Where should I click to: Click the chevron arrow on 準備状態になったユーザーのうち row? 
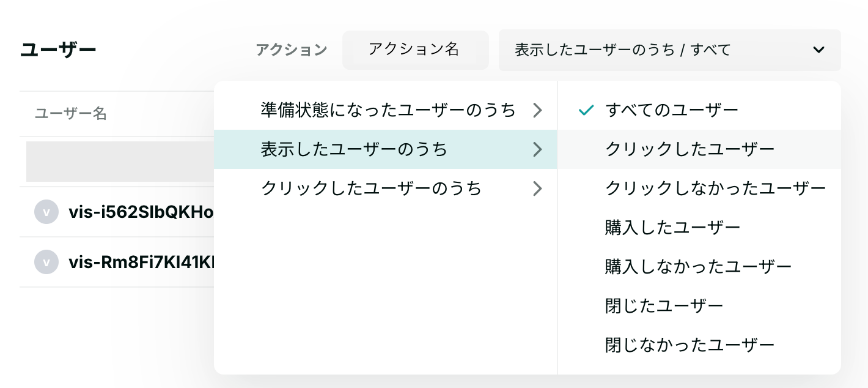[x=537, y=110]
